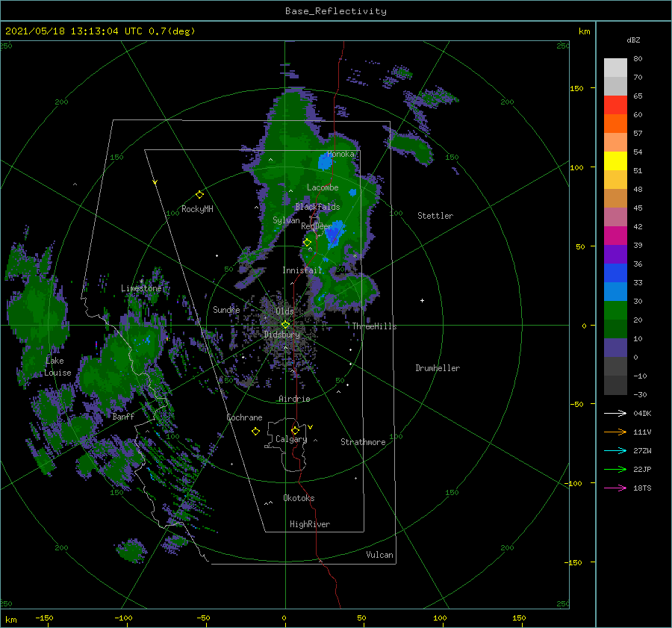Click radar-site diamond between Olds and Didsbury
This screenshot has height=628, width=672.
pyautogui.click(x=285, y=325)
